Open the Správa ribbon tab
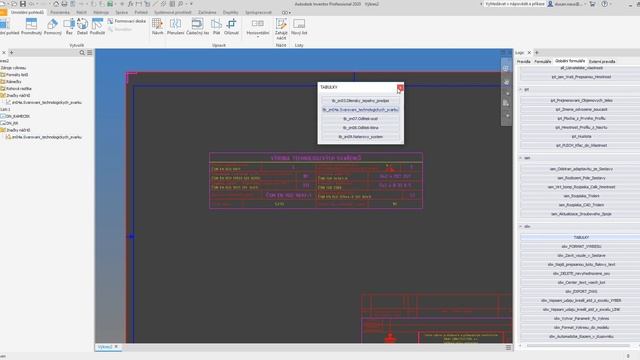Screen dimensions: 640x360 [x=121, y=13]
